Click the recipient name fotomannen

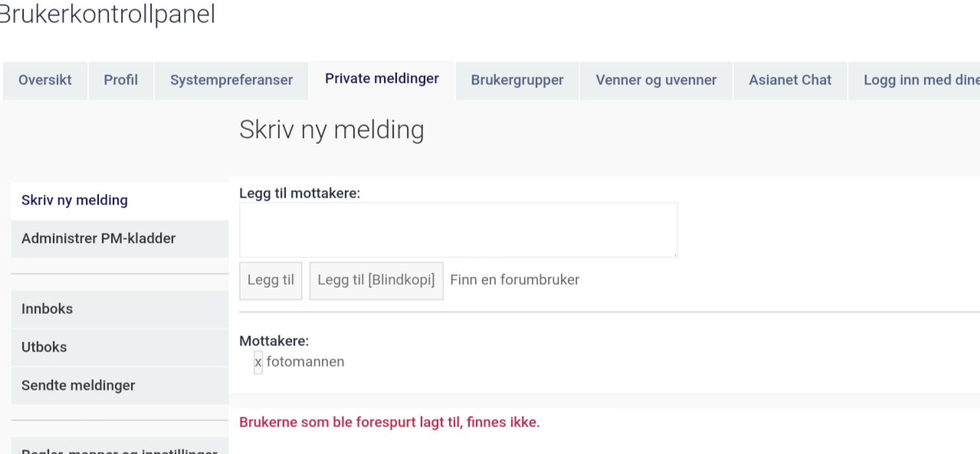pyautogui.click(x=306, y=362)
